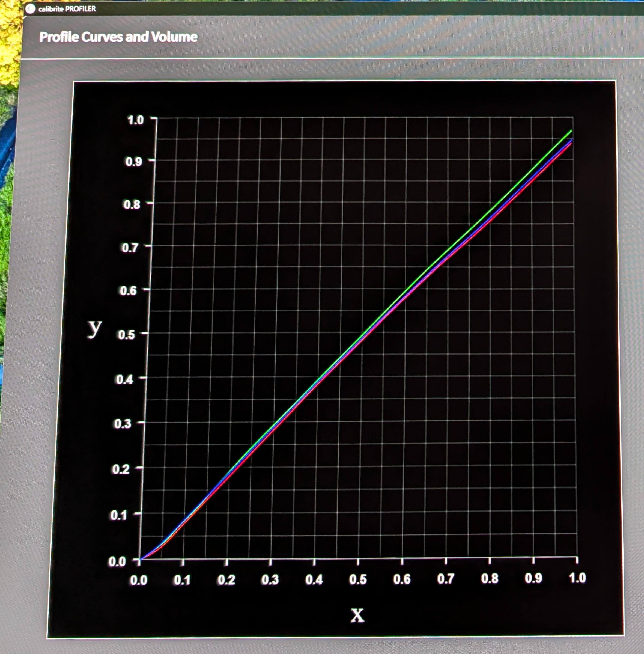Click the 1.0 label on the x axis

577,578
